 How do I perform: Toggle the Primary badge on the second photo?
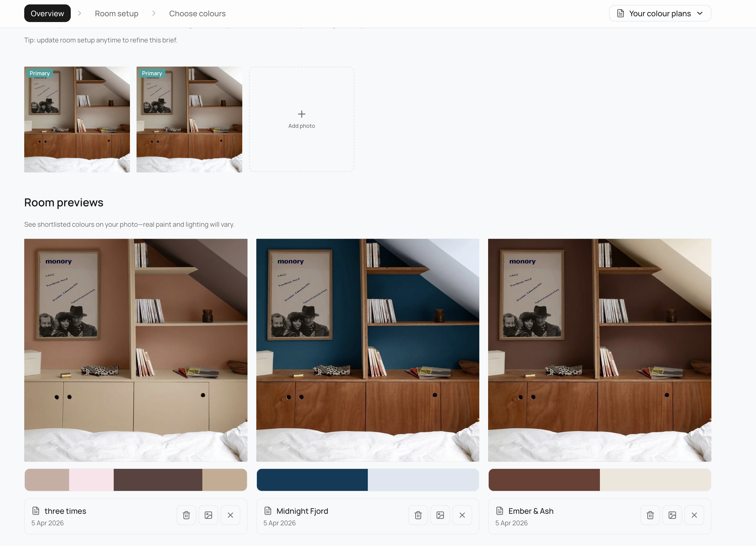coord(152,73)
